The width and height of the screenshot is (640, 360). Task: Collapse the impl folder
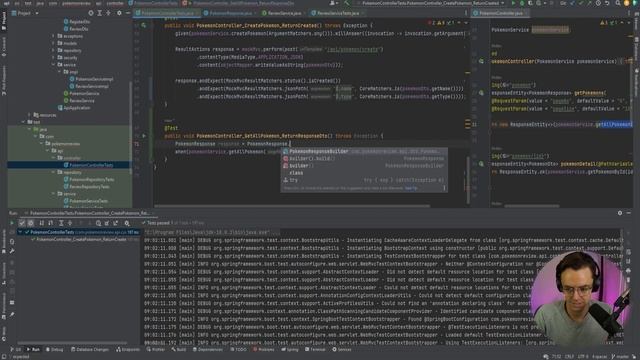(59, 72)
